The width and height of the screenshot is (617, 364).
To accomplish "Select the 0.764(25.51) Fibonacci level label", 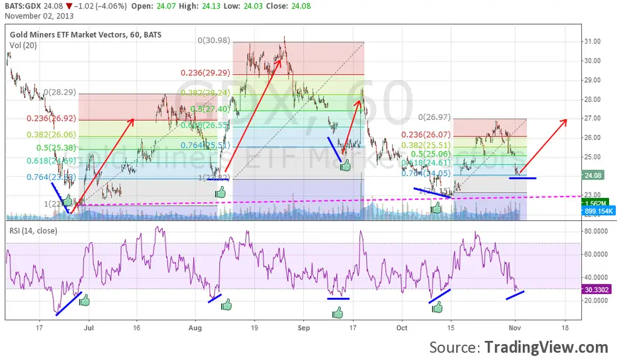I will tap(205, 145).
